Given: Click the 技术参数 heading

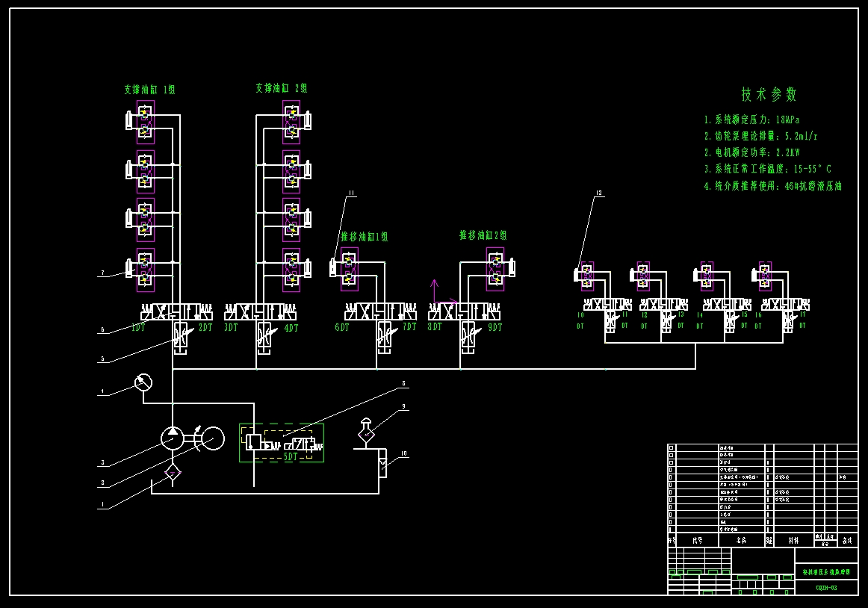Looking at the screenshot, I should pos(769,95).
